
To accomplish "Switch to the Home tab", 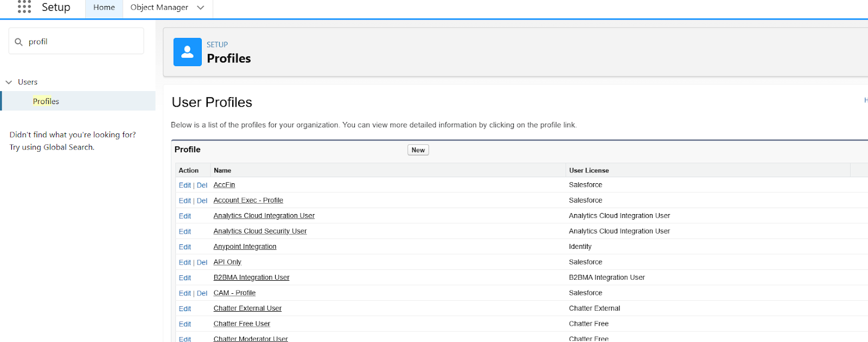I will coord(104,8).
